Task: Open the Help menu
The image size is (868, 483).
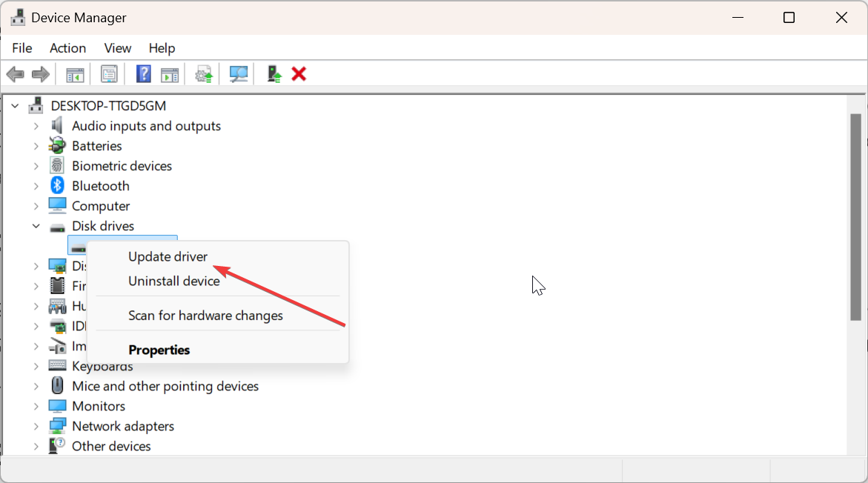Action: pyautogui.click(x=162, y=48)
